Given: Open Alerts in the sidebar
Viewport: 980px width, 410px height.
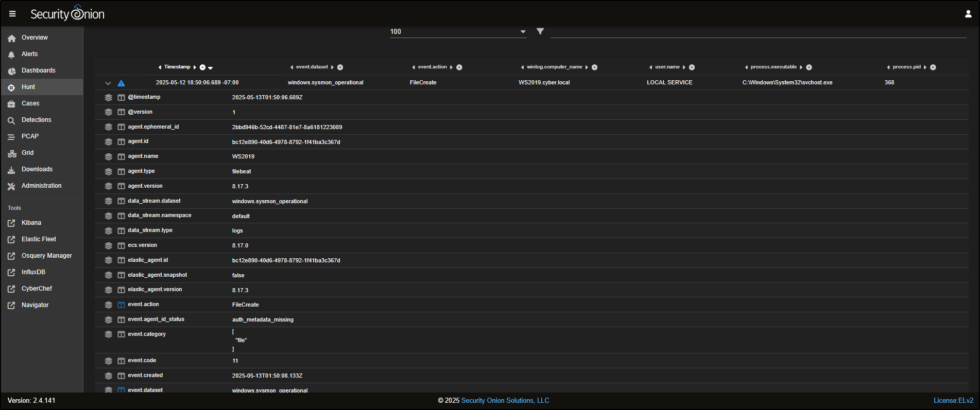Looking at the screenshot, I should [x=29, y=54].
